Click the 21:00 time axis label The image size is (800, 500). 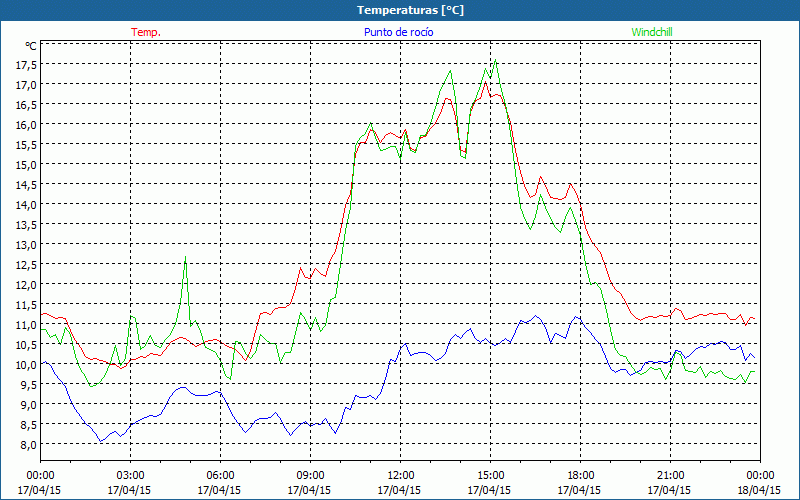670,476
